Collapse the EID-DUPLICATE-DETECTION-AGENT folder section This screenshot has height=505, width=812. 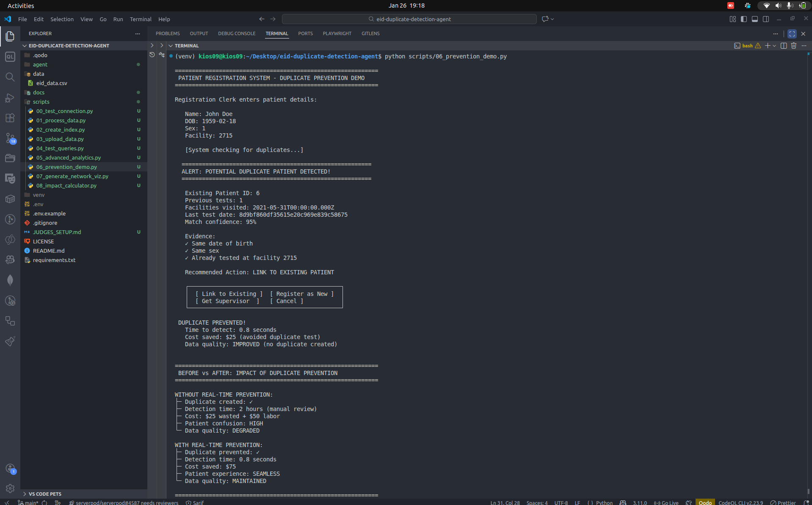point(69,46)
